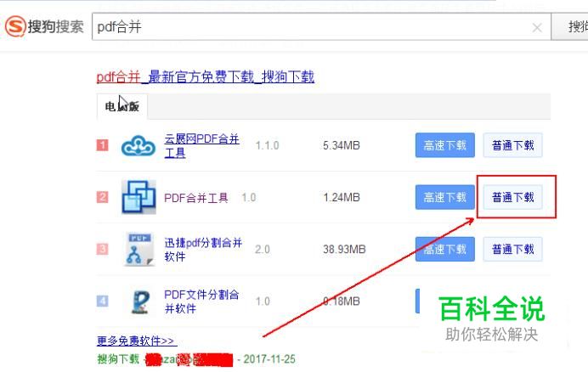
Task: Click 普通下载 for 迅捷pdf分割合并软件
Action: 512,250
